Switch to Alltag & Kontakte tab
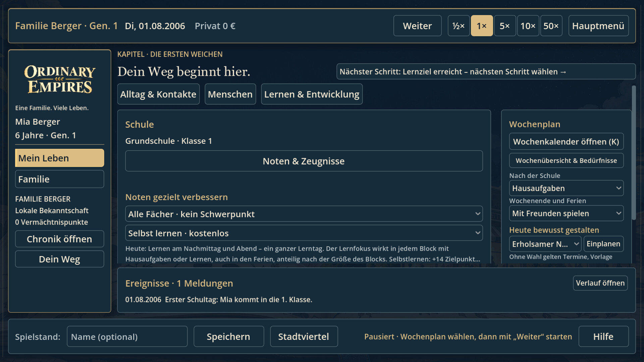 point(158,94)
